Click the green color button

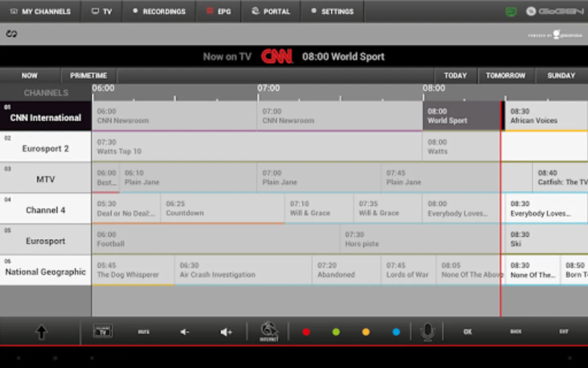pos(336,332)
